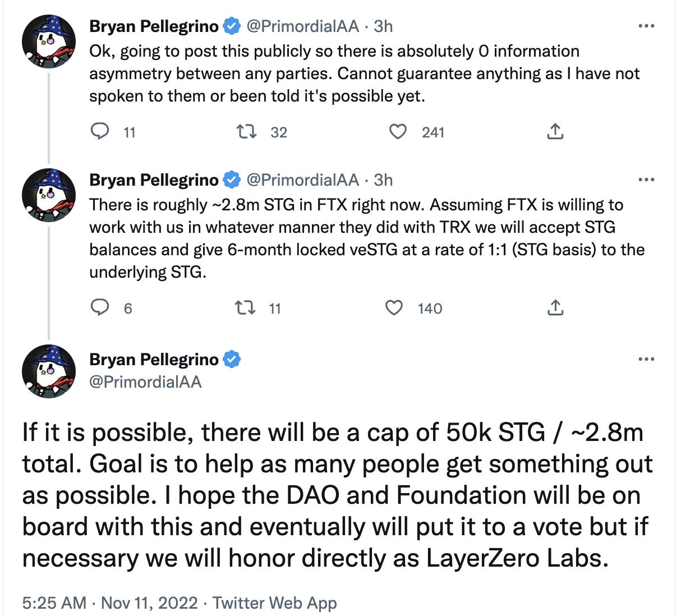Viewport: 681px width, 616px height.
Task: Retweet the tweet mentioning 2.8m STG in FTX
Action: click(246, 308)
